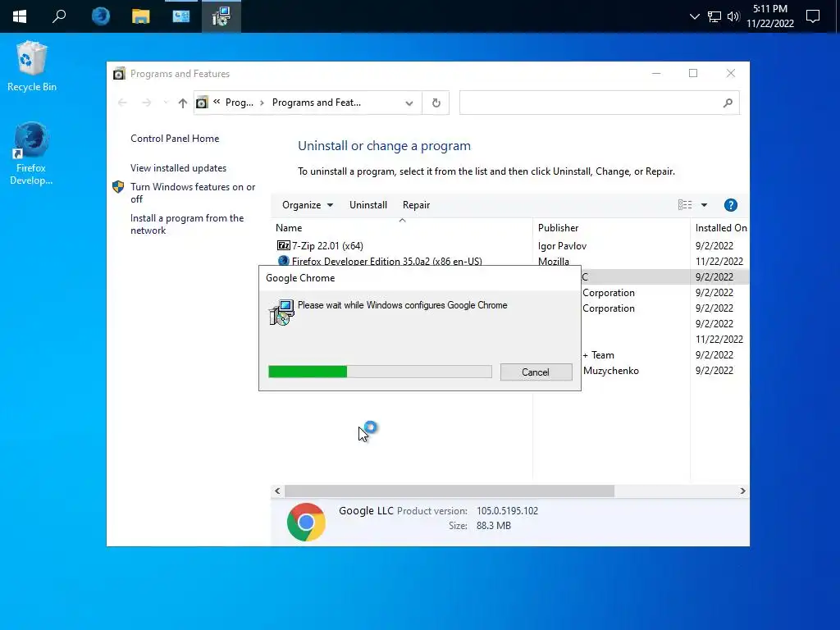Select Recycle Bin desktop icon
This screenshot has width=840, height=630.
[32, 66]
